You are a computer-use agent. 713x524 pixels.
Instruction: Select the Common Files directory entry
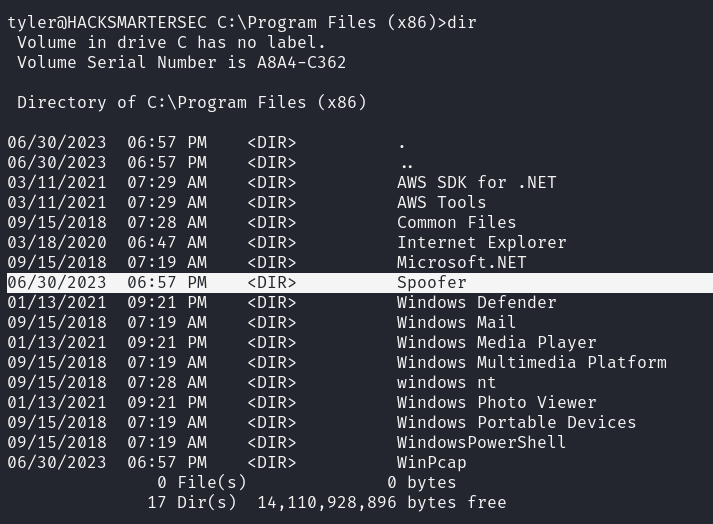point(456,222)
